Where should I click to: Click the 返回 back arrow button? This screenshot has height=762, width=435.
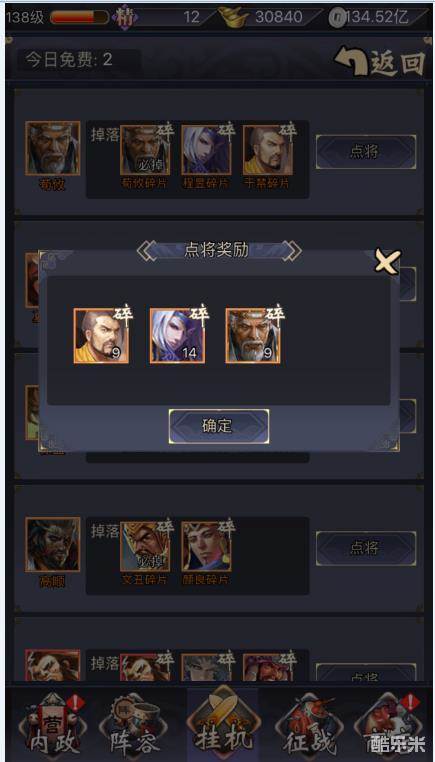coord(380,62)
